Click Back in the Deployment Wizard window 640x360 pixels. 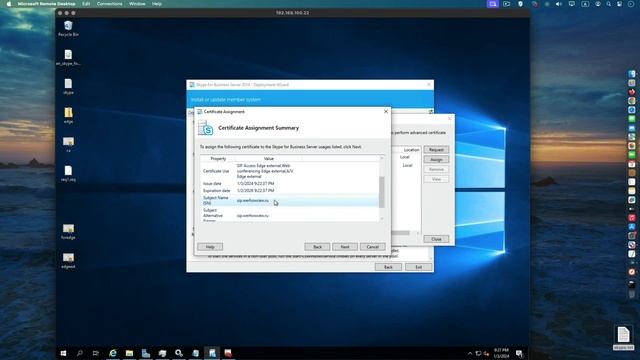point(388,267)
